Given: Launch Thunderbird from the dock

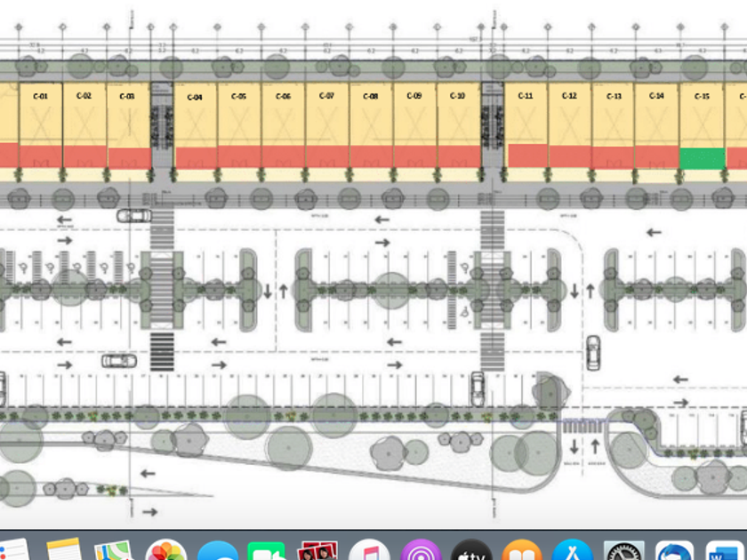Looking at the screenshot, I should coord(674,551).
